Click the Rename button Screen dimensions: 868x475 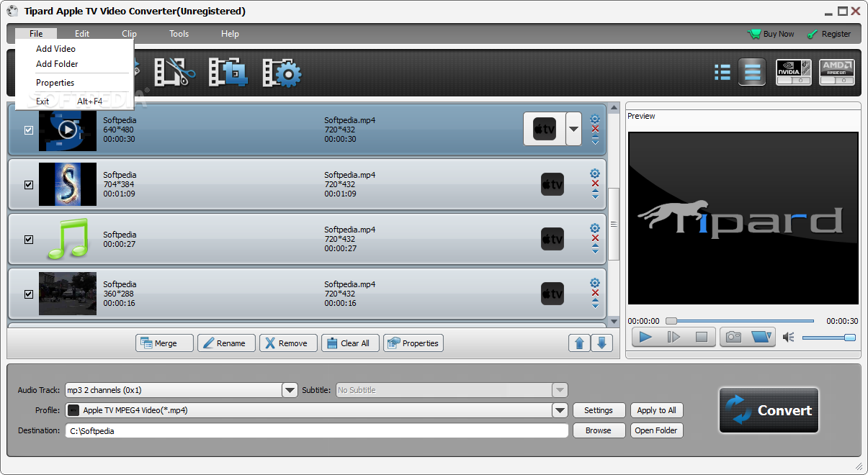[x=226, y=343]
